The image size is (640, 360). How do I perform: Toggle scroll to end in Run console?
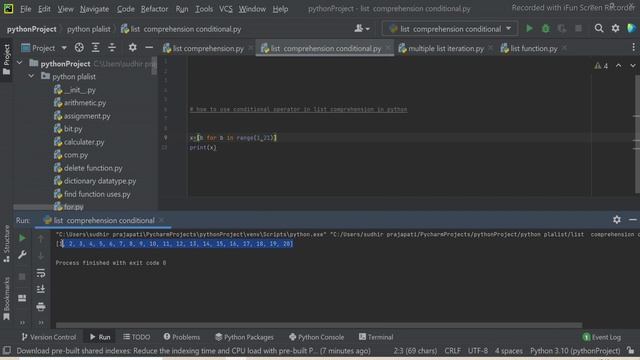pos(41,289)
